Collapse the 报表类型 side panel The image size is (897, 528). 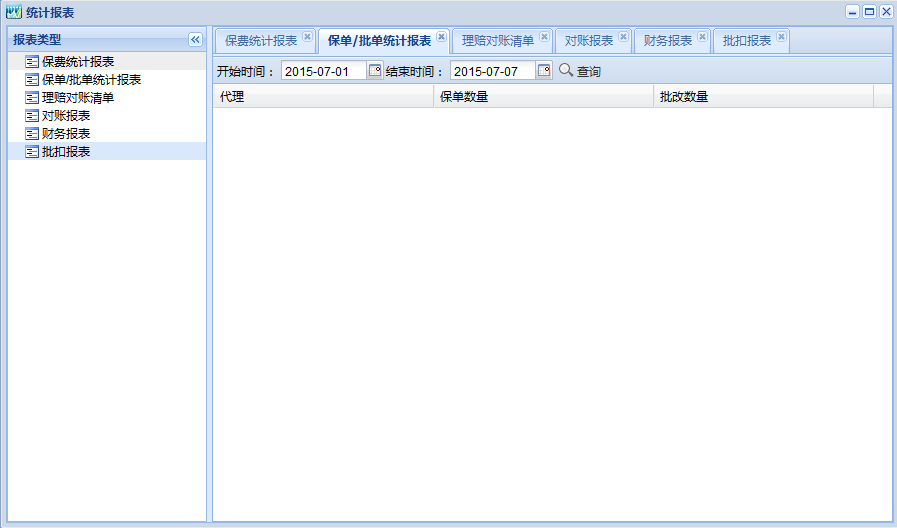[195, 39]
